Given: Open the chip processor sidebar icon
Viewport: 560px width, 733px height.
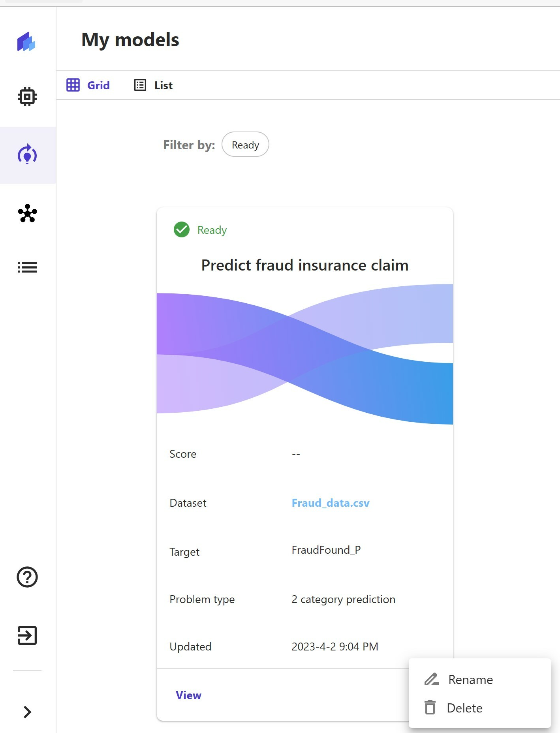Looking at the screenshot, I should click(x=27, y=96).
